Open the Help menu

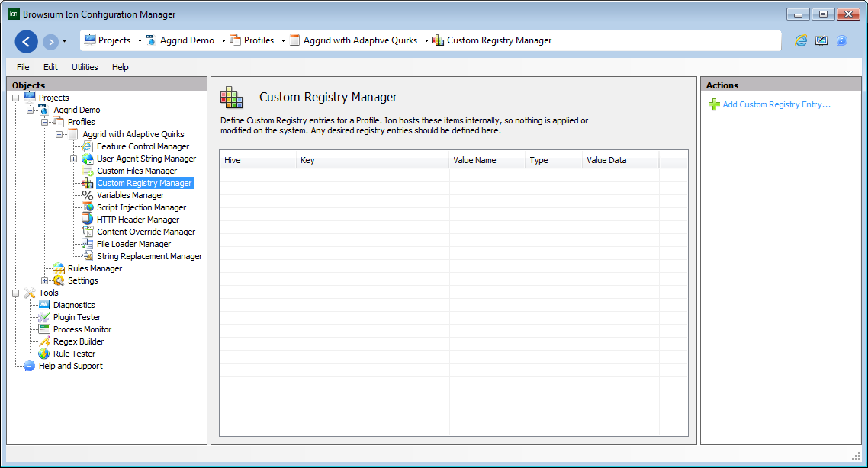pos(120,67)
